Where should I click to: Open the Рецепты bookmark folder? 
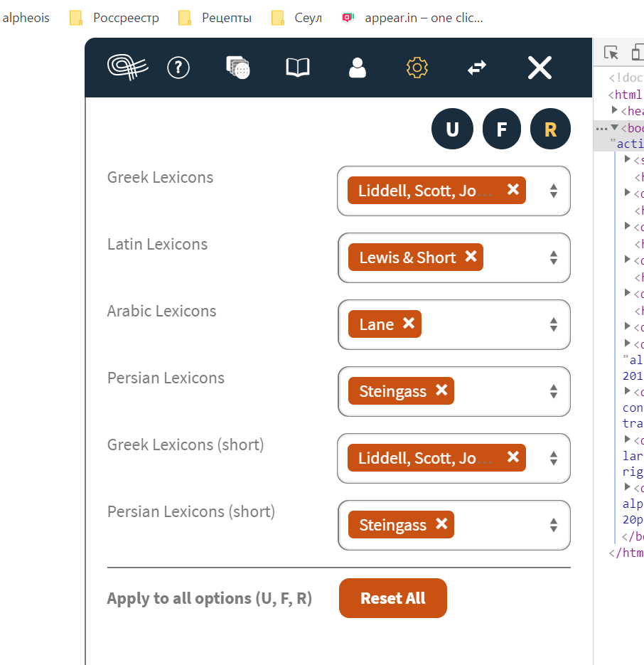[x=215, y=18]
